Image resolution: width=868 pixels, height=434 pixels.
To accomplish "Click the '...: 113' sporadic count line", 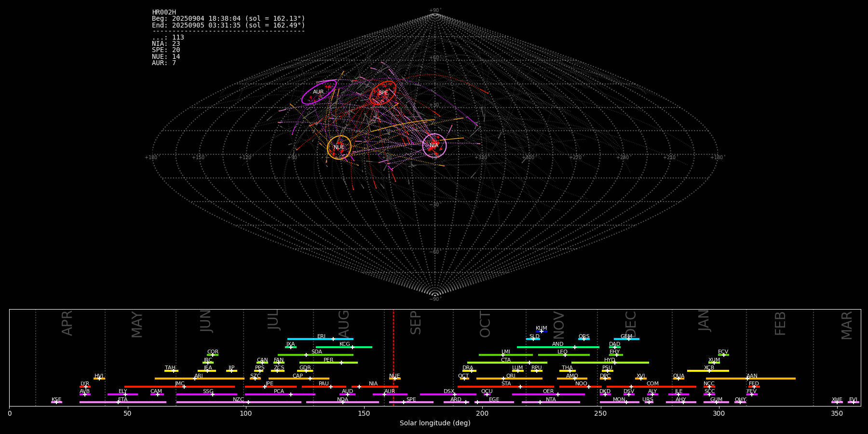I will click(x=168, y=38).
